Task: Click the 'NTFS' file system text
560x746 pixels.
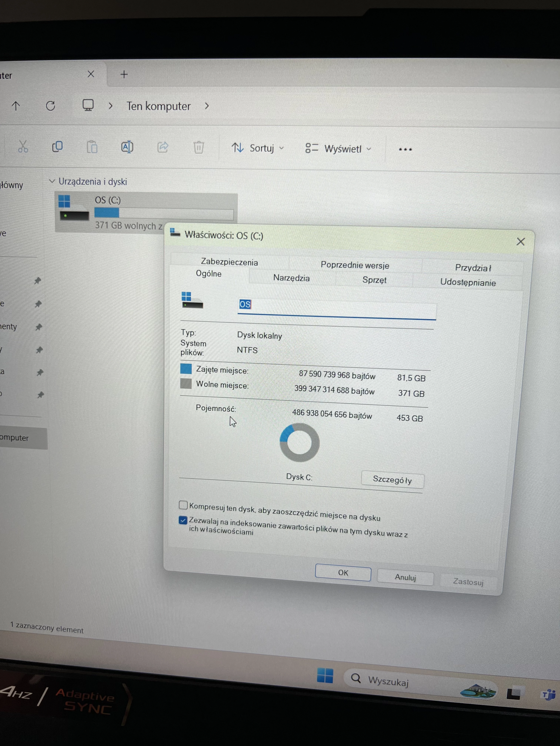Action: pos(247,350)
